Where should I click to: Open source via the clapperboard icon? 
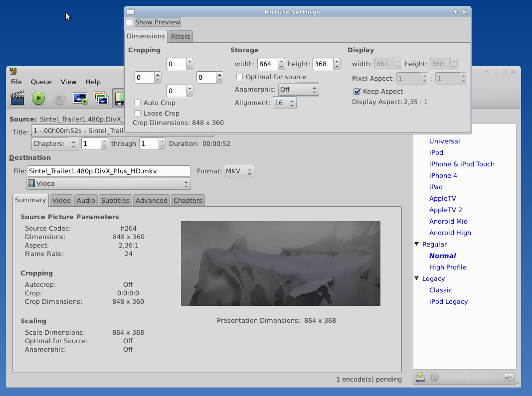[17, 98]
